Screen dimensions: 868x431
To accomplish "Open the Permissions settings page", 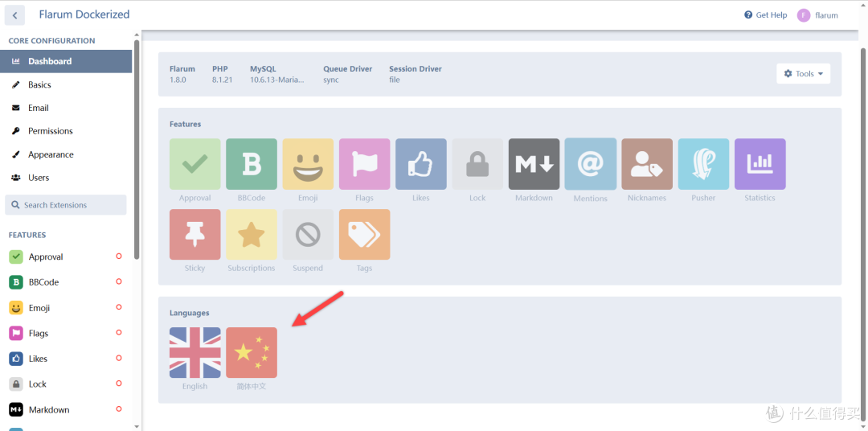I will click(66, 131).
